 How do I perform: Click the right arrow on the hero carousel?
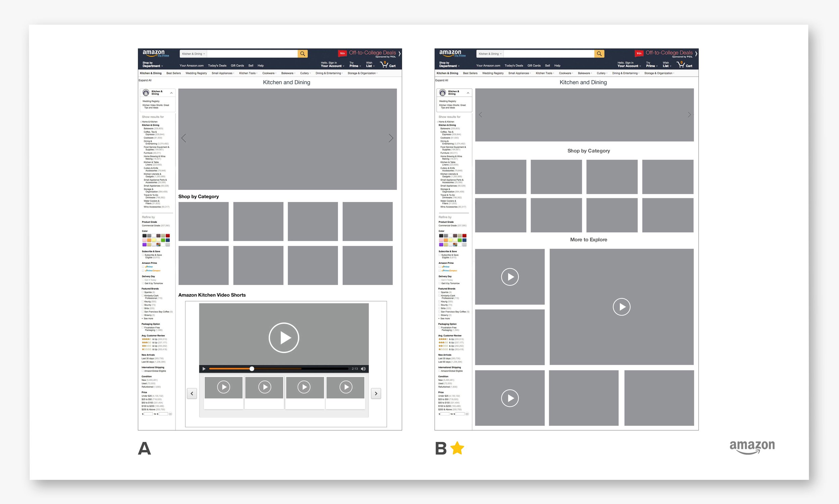[x=391, y=138]
